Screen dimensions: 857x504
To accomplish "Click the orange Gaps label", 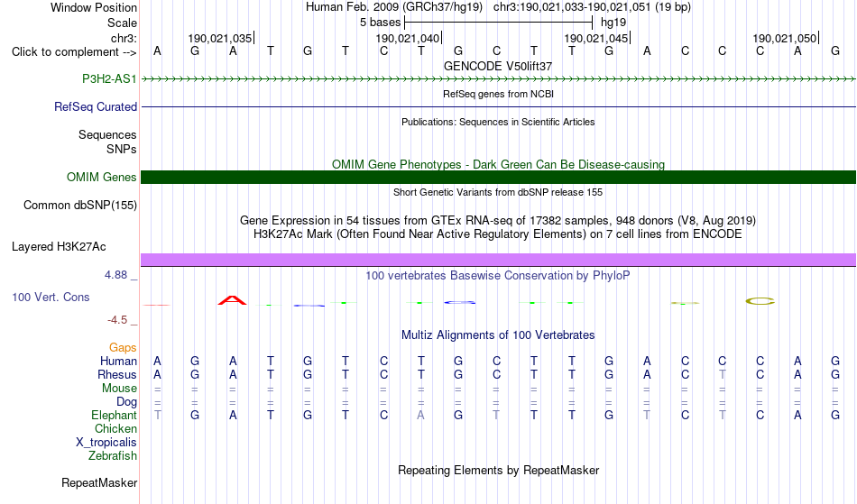I will [123, 348].
